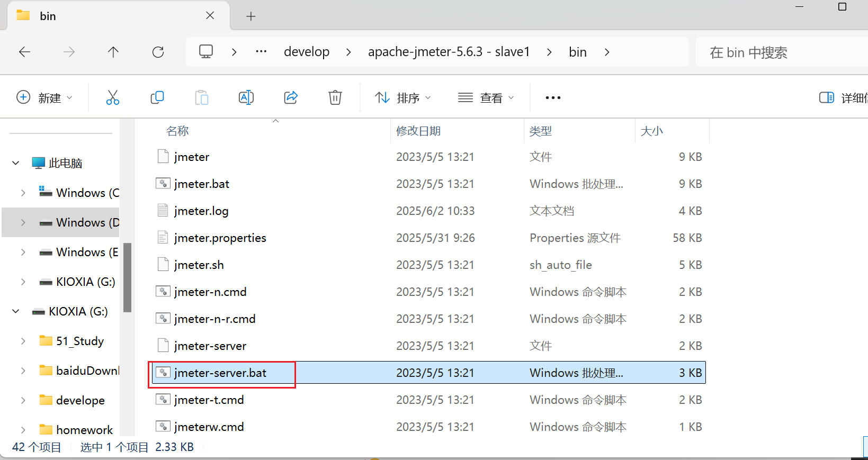This screenshot has height=460, width=868.
Task: Click the PC monitor icon in address bar
Action: coord(206,51)
